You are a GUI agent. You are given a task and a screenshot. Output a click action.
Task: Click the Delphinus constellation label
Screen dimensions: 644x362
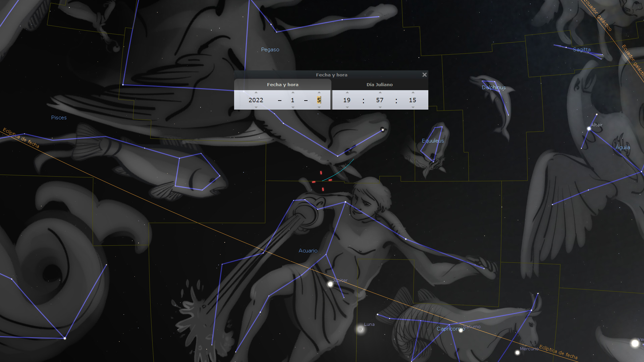point(494,87)
